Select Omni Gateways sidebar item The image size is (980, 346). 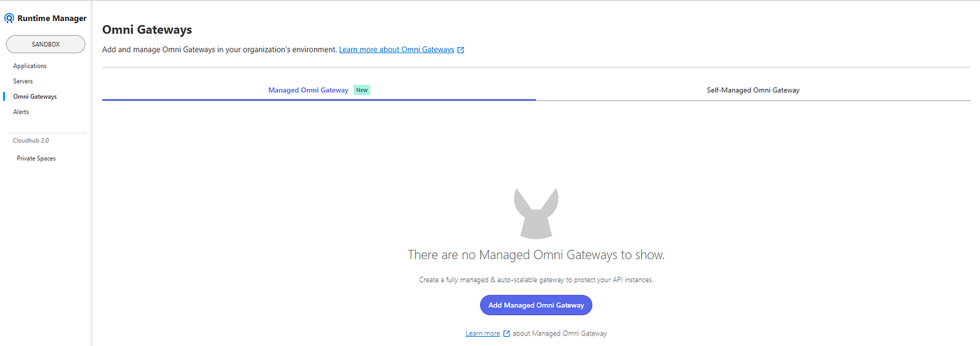click(35, 97)
